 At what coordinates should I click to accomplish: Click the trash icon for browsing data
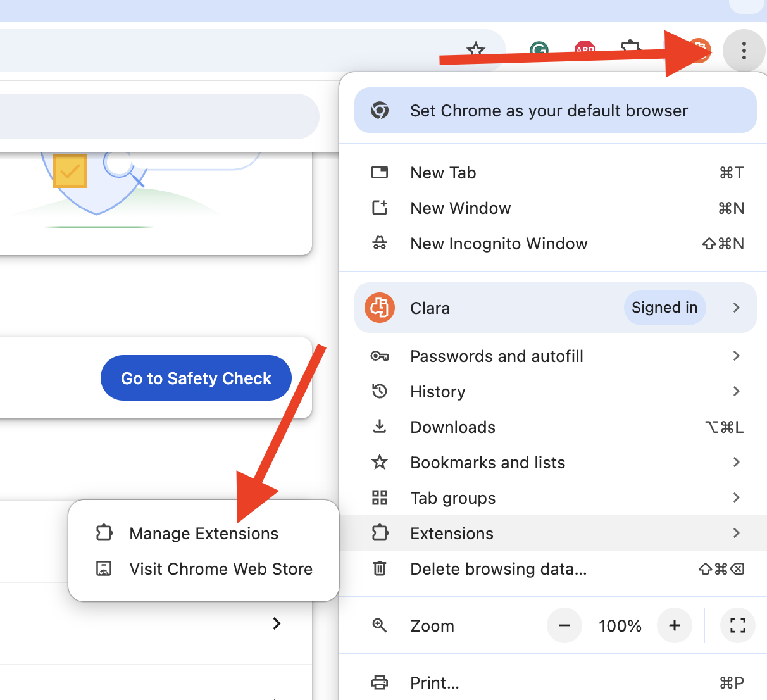pyautogui.click(x=380, y=568)
